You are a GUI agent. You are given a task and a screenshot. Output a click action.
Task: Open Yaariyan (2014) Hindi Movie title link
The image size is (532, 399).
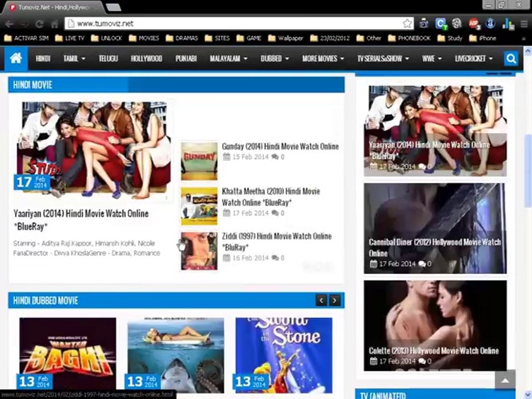(81, 220)
